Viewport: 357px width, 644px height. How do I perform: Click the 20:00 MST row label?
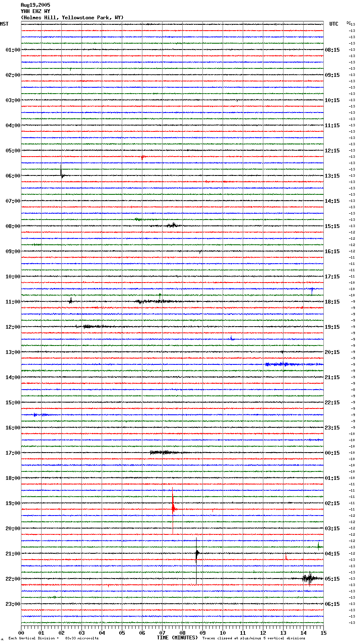point(13,529)
